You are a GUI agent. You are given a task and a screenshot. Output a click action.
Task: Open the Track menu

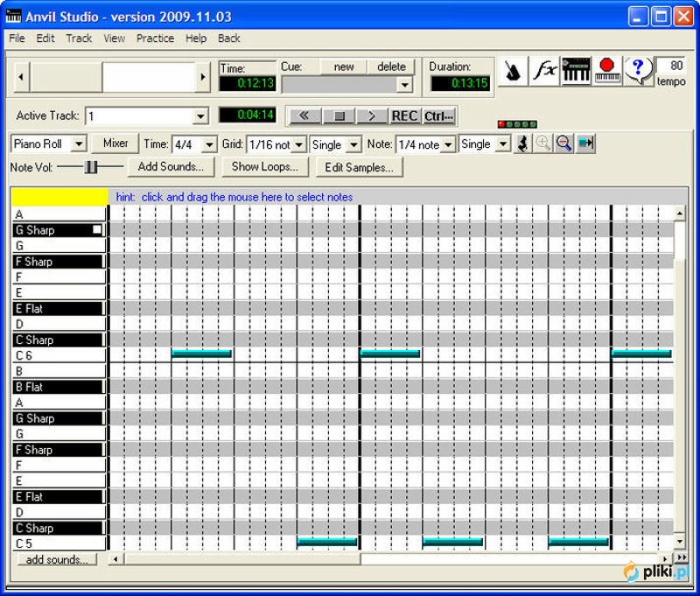[x=79, y=39]
